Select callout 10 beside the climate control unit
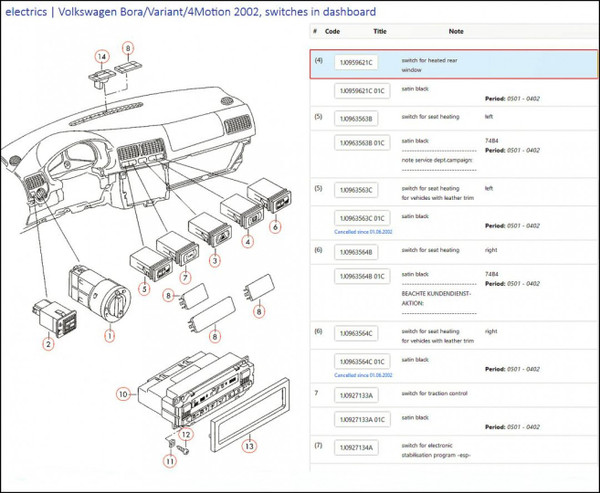Viewport: 600px width, 493px height. 122,394
